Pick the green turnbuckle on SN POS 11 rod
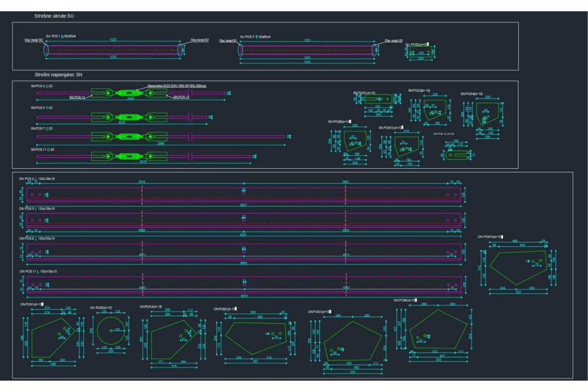588x392 pixels. tap(128, 156)
